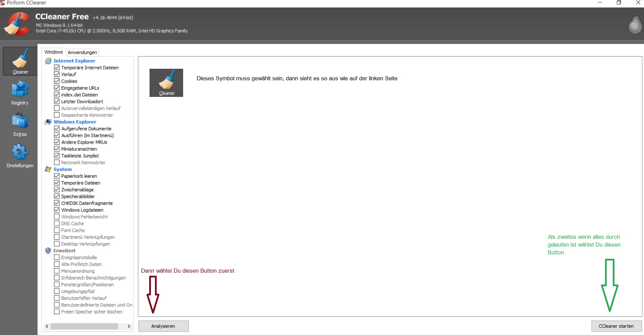Screen dimensions: 644x335
Task: Enable Ereignisprotokolle checkbox
Action: 57,257
